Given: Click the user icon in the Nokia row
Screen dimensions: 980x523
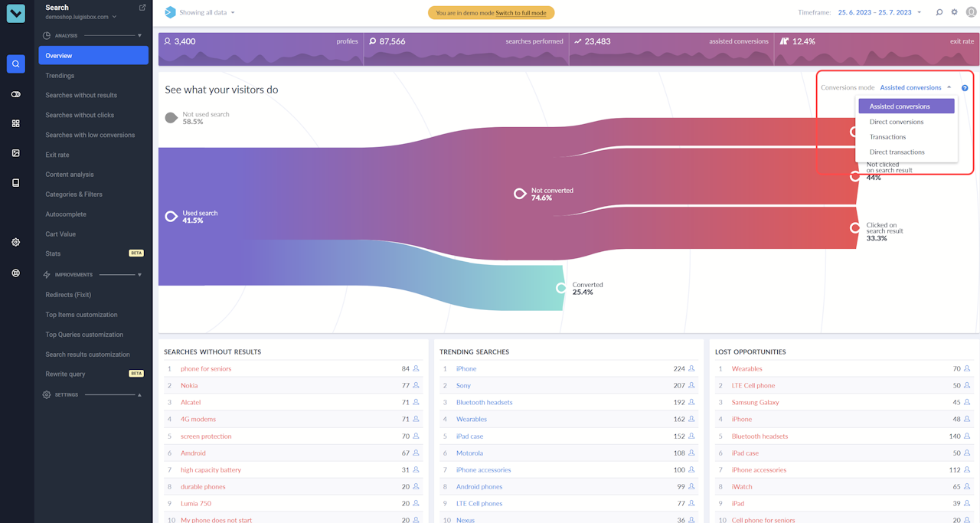Looking at the screenshot, I should (416, 385).
